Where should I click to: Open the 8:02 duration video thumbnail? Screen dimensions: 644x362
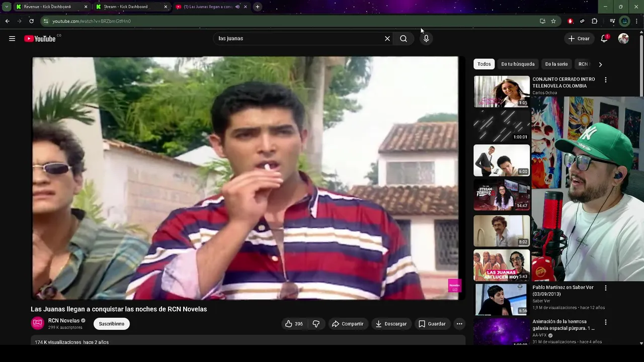(x=502, y=231)
